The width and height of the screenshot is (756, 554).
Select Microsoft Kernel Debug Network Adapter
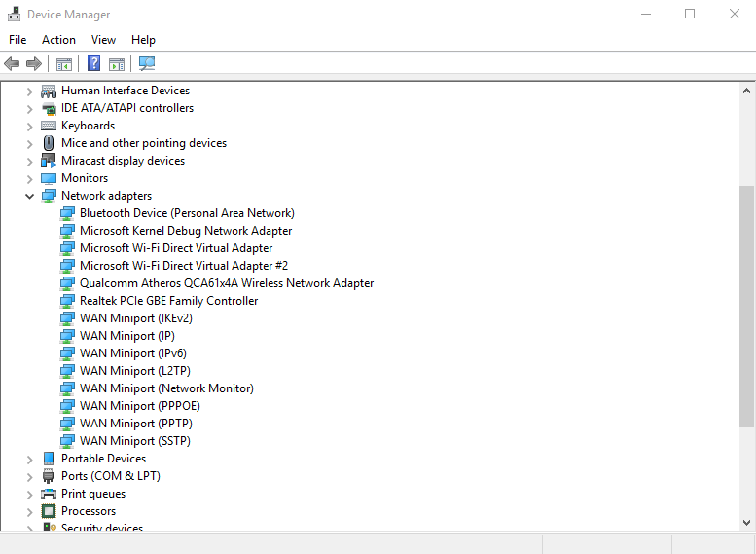tap(186, 231)
